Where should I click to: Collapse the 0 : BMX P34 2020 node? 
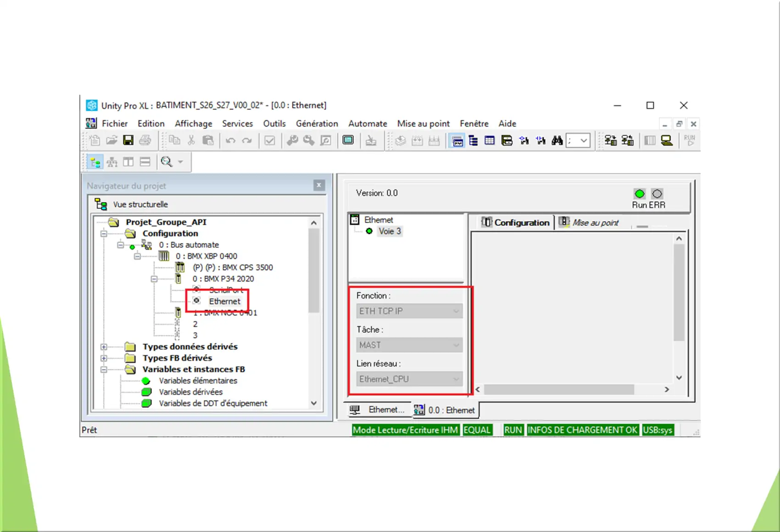click(x=154, y=279)
